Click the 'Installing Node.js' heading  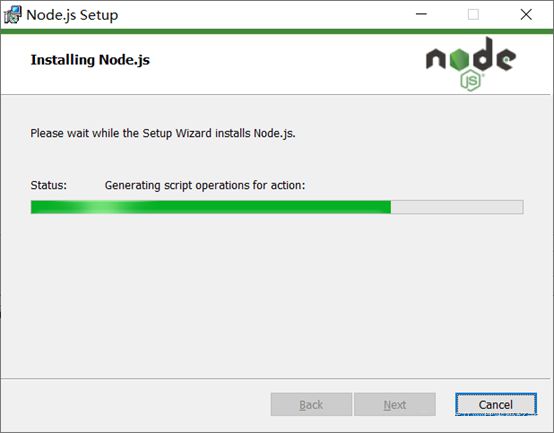[x=90, y=60]
